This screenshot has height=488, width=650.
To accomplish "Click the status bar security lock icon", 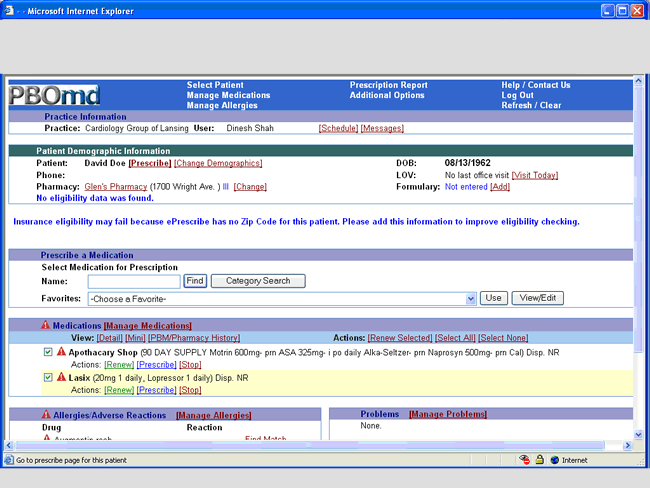I will (x=539, y=460).
